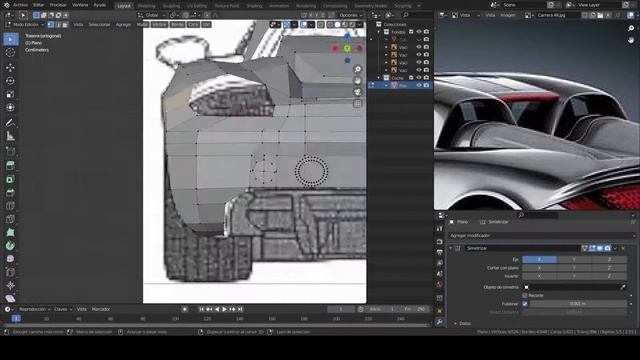The image size is (640, 360).
Task: Open the Vértice menu button
Action: [159, 25]
